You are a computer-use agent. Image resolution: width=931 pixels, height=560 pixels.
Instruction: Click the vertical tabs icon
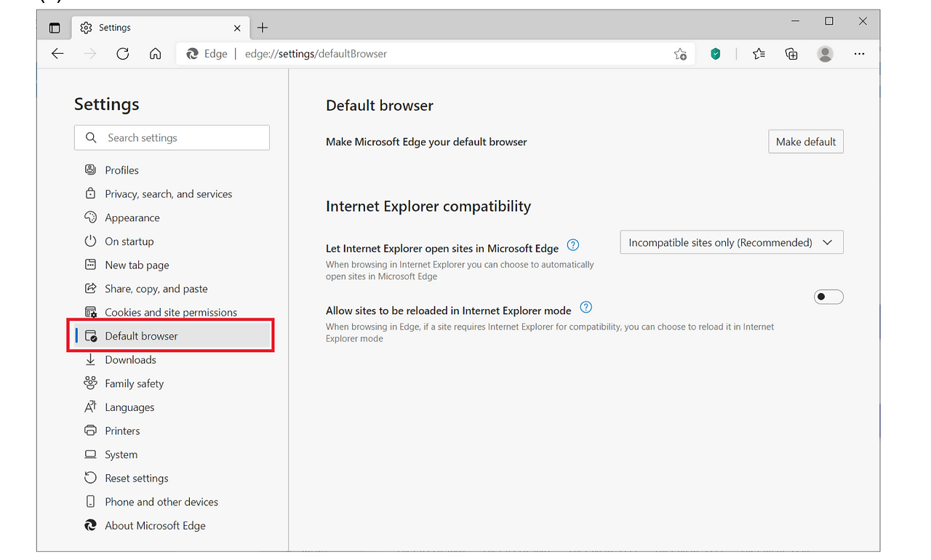click(55, 28)
